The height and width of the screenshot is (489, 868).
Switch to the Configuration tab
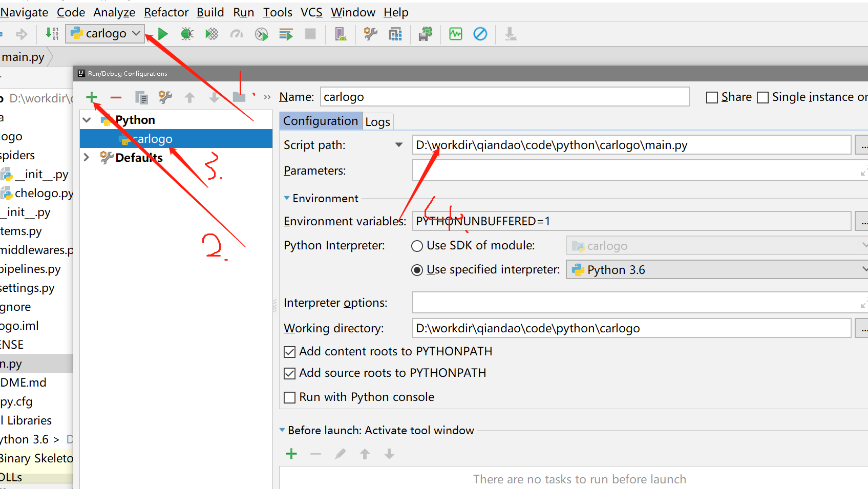[321, 121]
